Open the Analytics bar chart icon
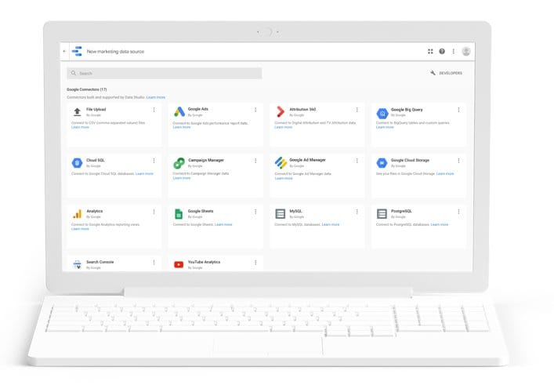The width and height of the screenshot is (554, 392). (77, 214)
